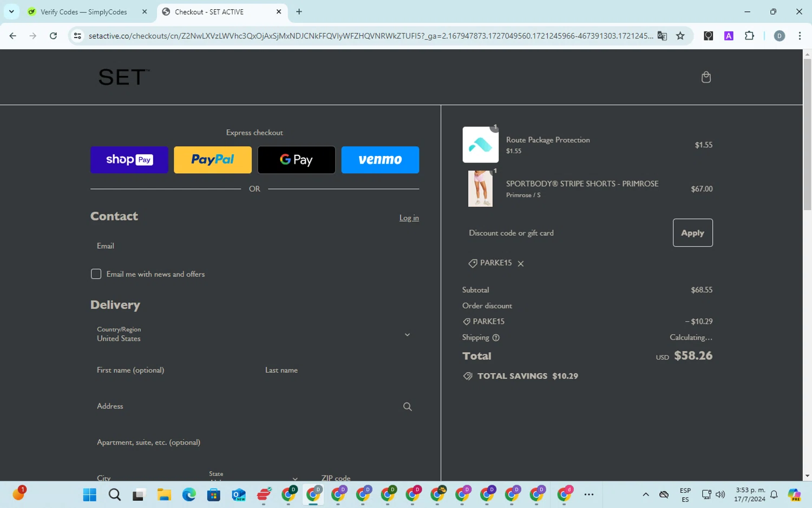Focus the Last name field
Viewport: 812px width, 508px height.
click(339, 370)
